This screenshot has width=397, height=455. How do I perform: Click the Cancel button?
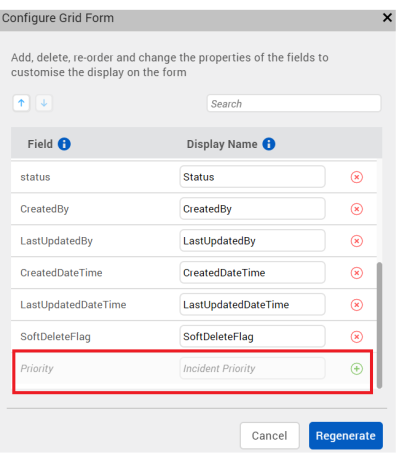[x=270, y=436]
